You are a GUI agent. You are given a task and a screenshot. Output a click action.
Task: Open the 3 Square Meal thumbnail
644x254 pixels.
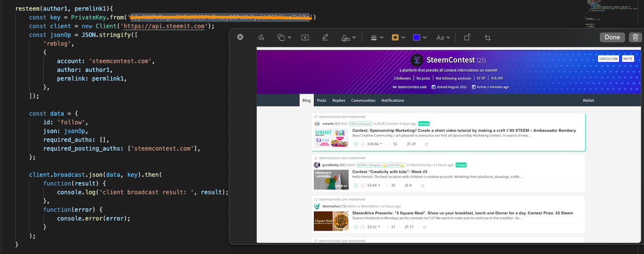click(331, 220)
